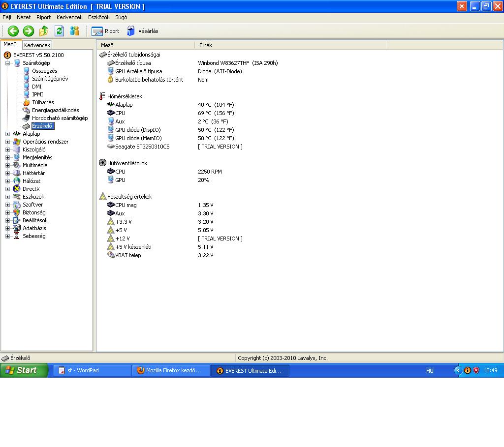Click the Up folder toolbar icon
Screen dimensions: 504x447
pyautogui.click(x=44, y=31)
